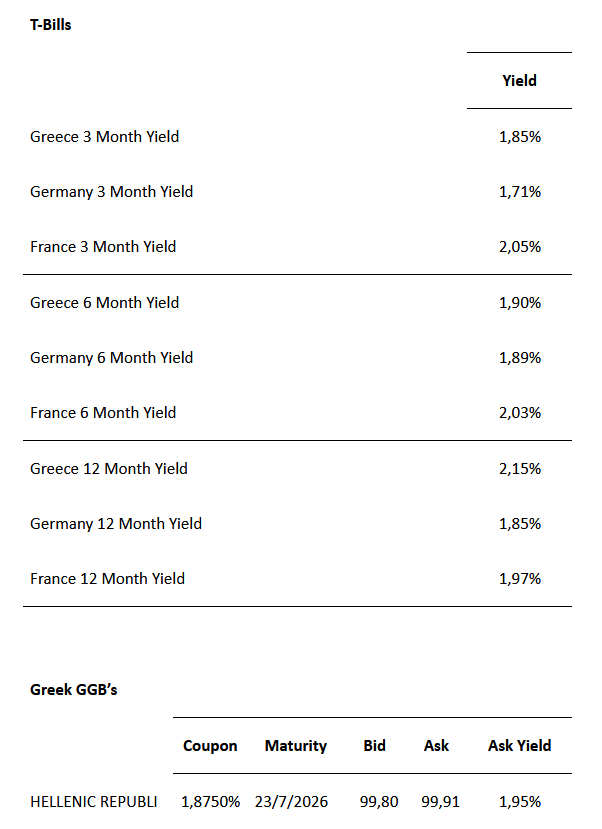Click the Bid column header
This screenshot has height=829, width=602.
[x=375, y=746]
